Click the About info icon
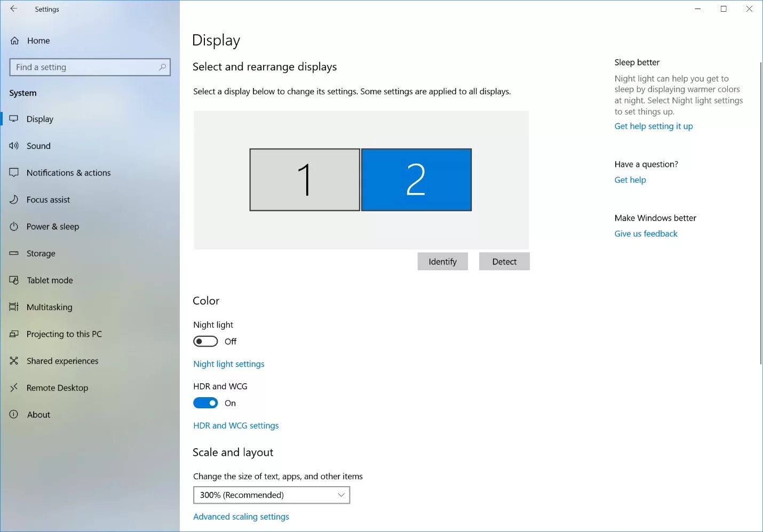Image resolution: width=763 pixels, height=532 pixels. click(x=14, y=414)
